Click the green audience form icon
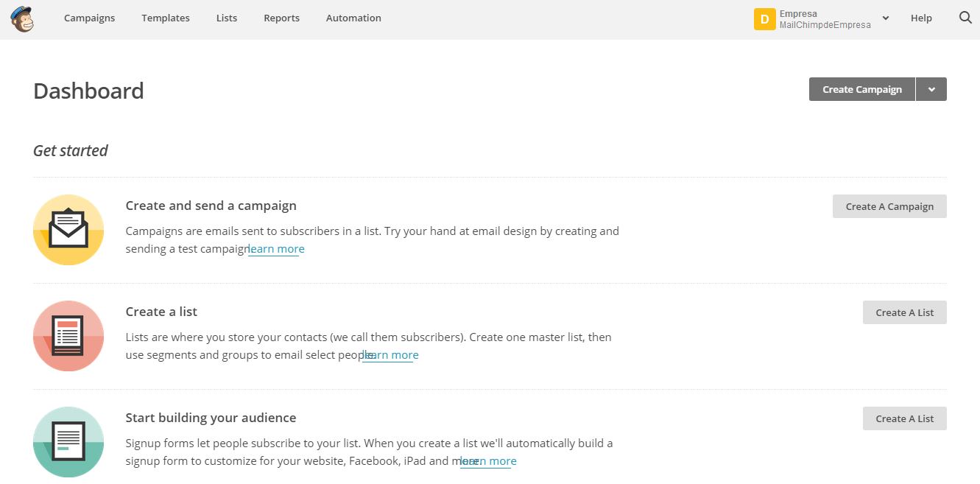 [x=68, y=442]
